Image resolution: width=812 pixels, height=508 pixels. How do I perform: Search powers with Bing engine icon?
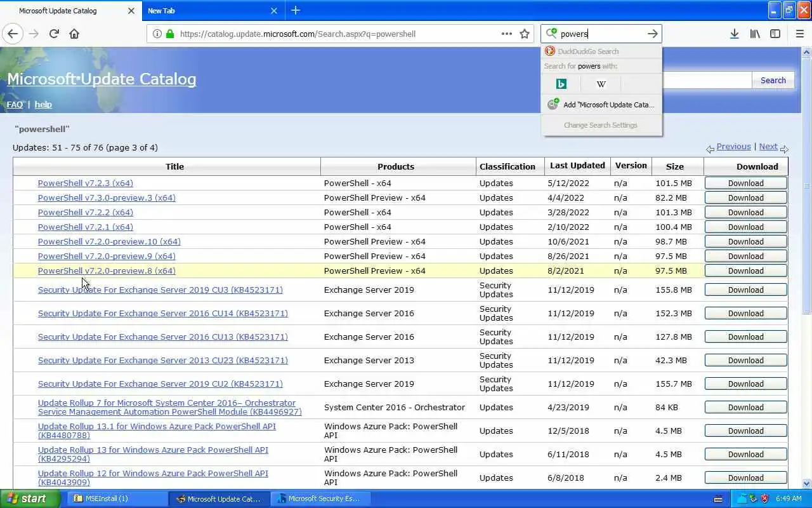click(561, 84)
